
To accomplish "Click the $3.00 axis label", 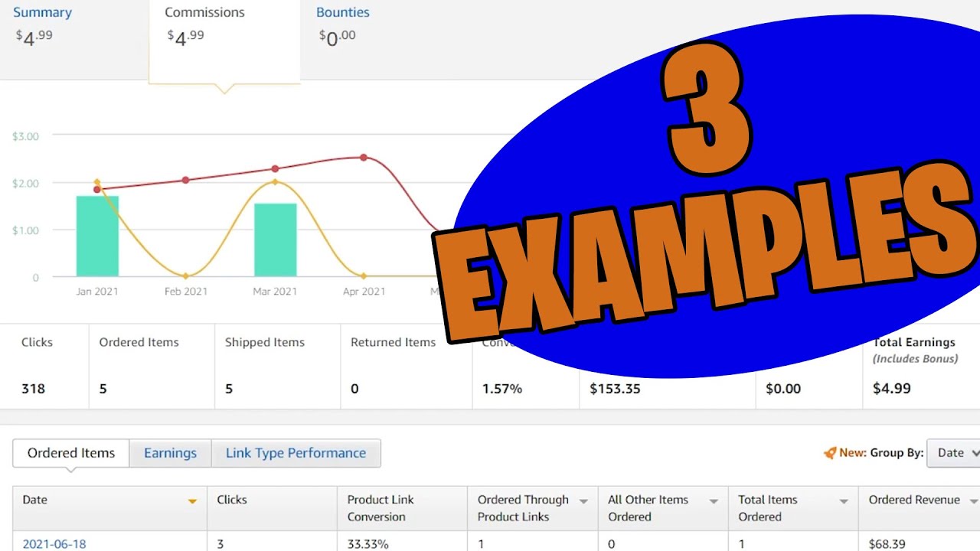I will (25, 136).
